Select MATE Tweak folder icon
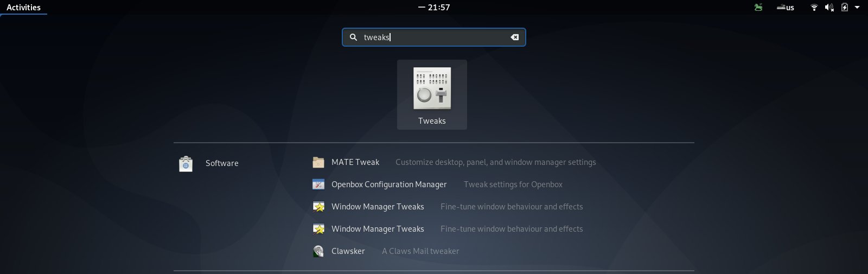The height and width of the screenshot is (274, 868). (318, 162)
